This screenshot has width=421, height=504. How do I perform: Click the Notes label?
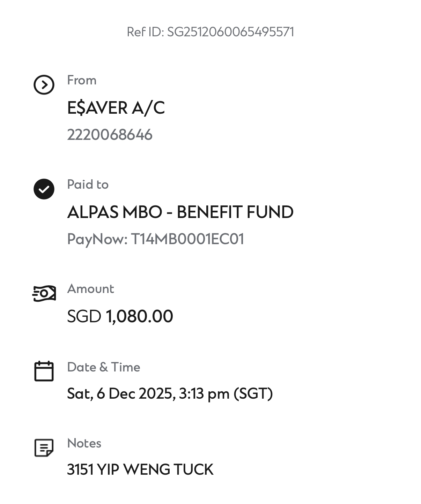coord(84,443)
